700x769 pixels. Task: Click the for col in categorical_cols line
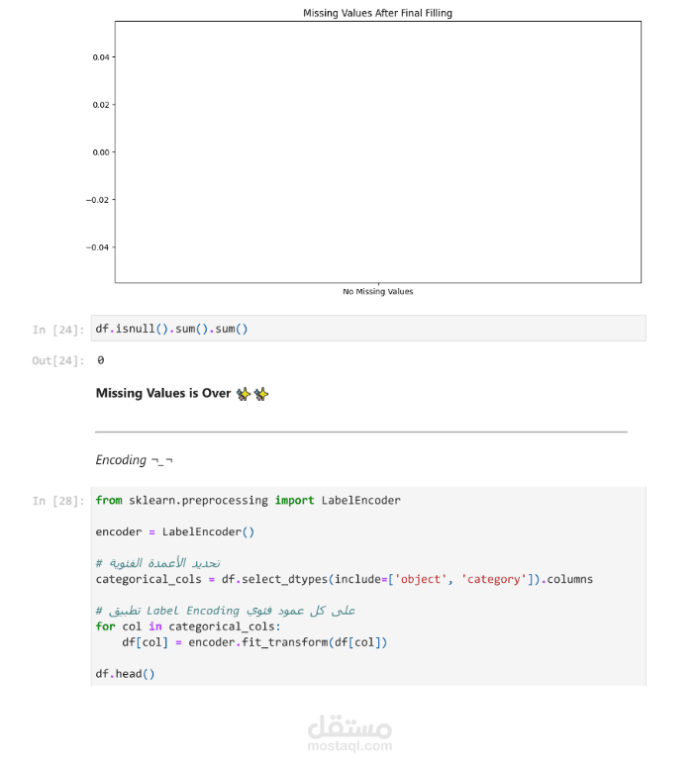[x=188, y=626]
